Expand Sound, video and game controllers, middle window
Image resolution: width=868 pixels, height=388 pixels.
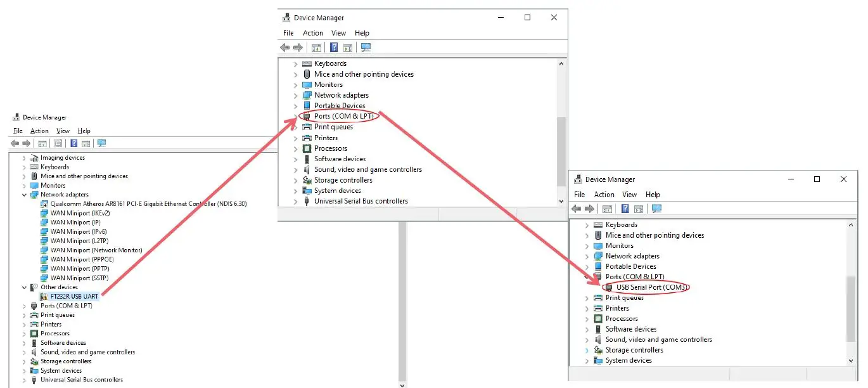click(x=295, y=169)
